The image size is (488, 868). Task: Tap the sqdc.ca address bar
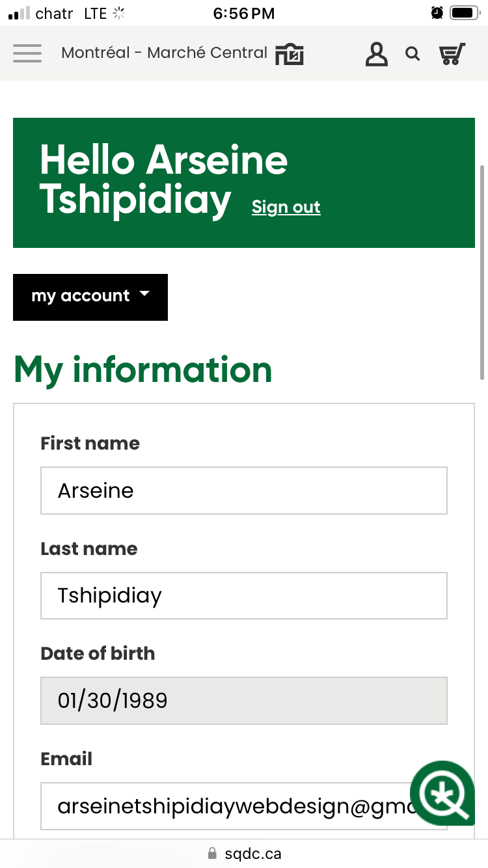252,853
